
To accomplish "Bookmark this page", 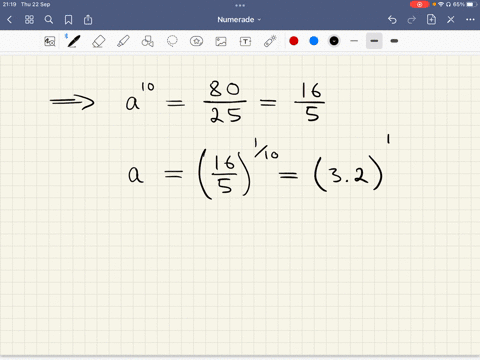I will click(x=68, y=20).
